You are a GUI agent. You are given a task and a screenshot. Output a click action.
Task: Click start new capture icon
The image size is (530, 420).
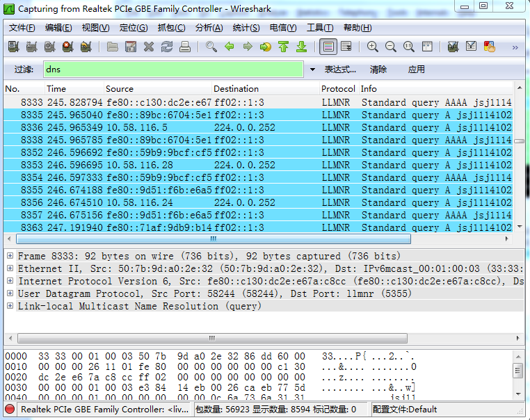[49, 47]
